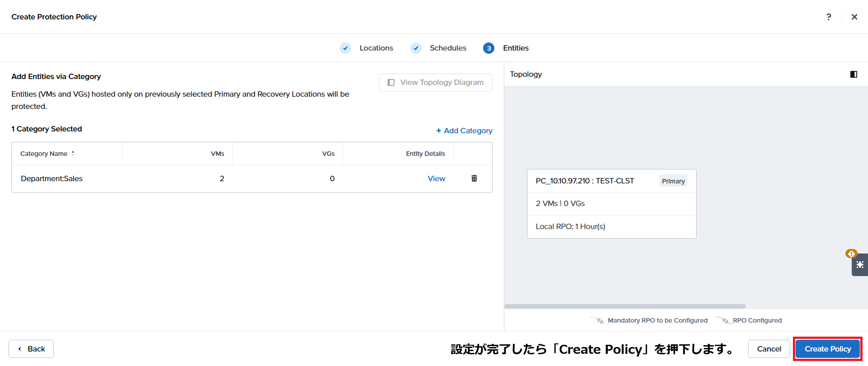Image resolution: width=868 pixels, height=366 pixels.
Task: Go to the completed Schedules step checkmark
Action: point(416,48)
